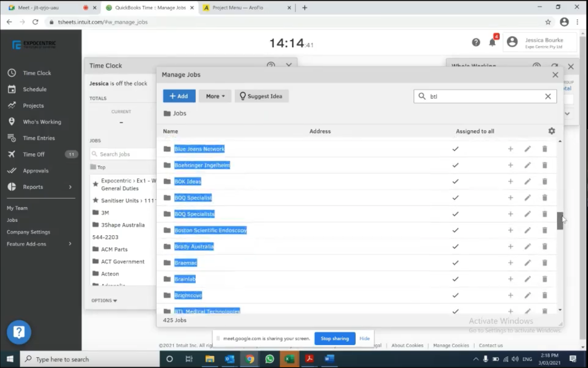588x368 pixels.
Task: Open Company Settings link
Action: (x=28, y=232)
